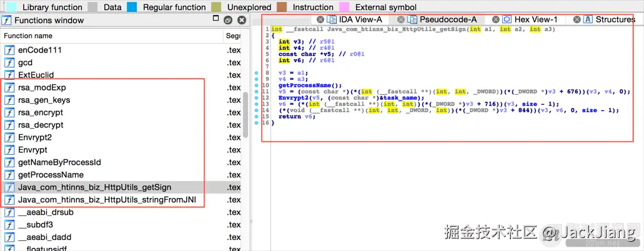Click the function icon beside ExtEuclid
Viewport: 644px width, 251px height.
(x=9, y=75)
